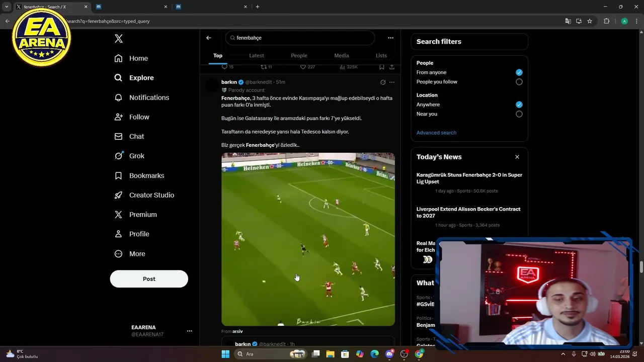Switch to the Latest tab
Screen dimensions: 644x362
click(x=257, y=56)
